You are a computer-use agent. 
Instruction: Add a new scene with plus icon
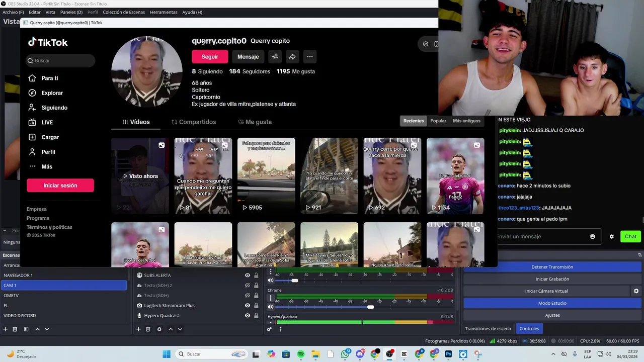pyautogui.click(x=6, y=329)
